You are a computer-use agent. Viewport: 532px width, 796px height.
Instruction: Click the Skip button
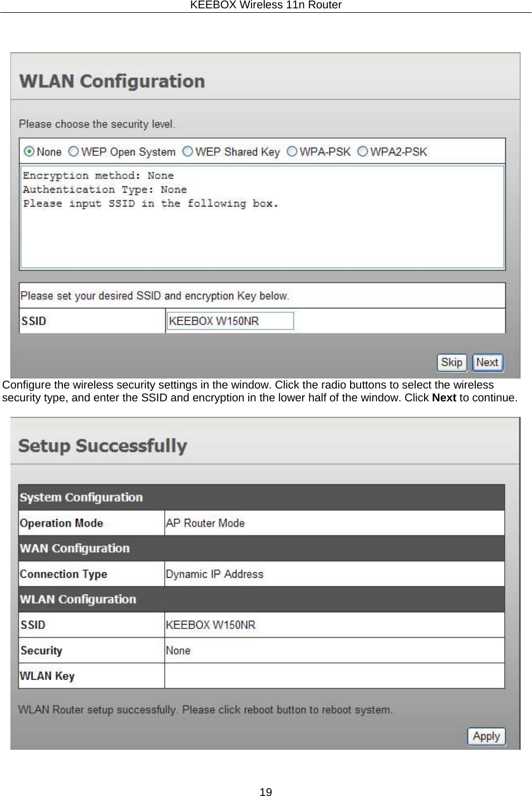(451, 362)
